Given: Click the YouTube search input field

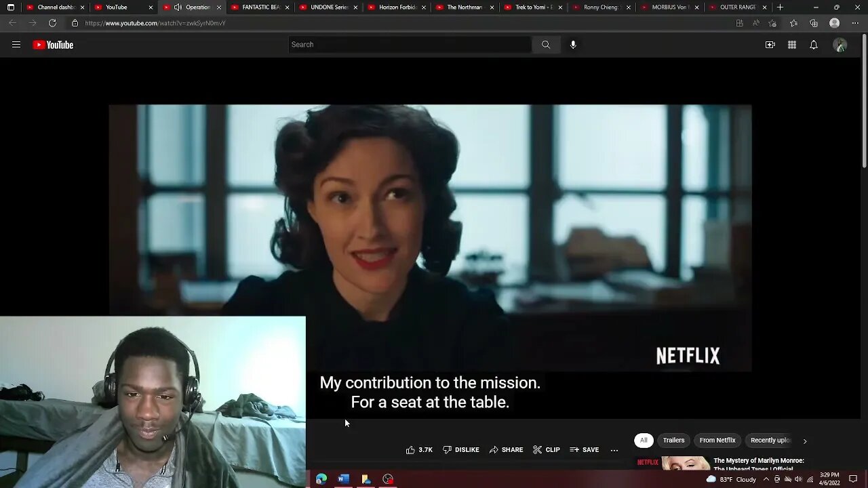Looking at the screenshot, I should coord(410,45).
